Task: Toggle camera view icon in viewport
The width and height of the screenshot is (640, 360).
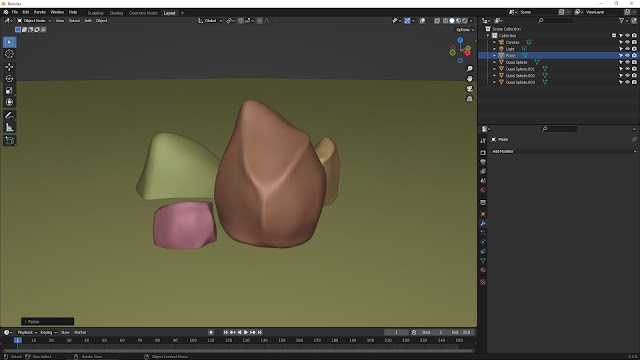Action: tap(470, 89)
